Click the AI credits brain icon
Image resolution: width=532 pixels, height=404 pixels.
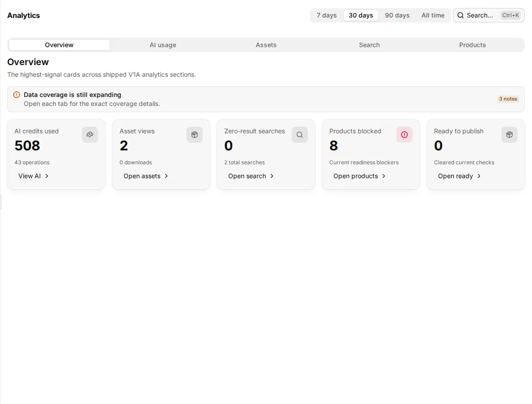[90, 135]
